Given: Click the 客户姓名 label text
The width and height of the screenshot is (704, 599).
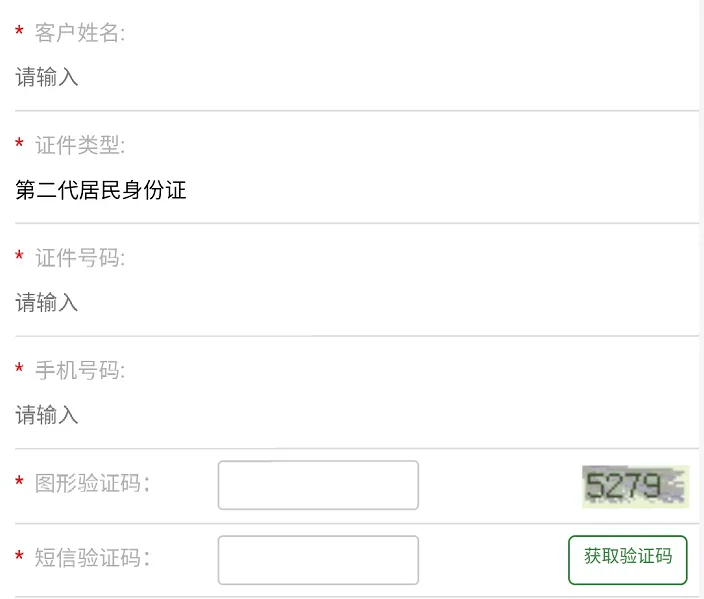Looking at the screenshot, I should [x=79, y=33].
